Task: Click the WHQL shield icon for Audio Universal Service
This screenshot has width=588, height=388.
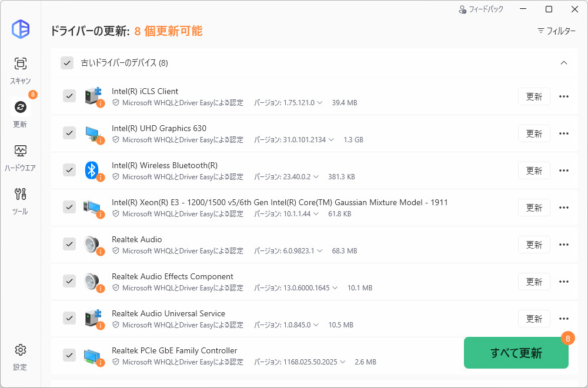Action: pyautogui.click(x=116, y=325)
